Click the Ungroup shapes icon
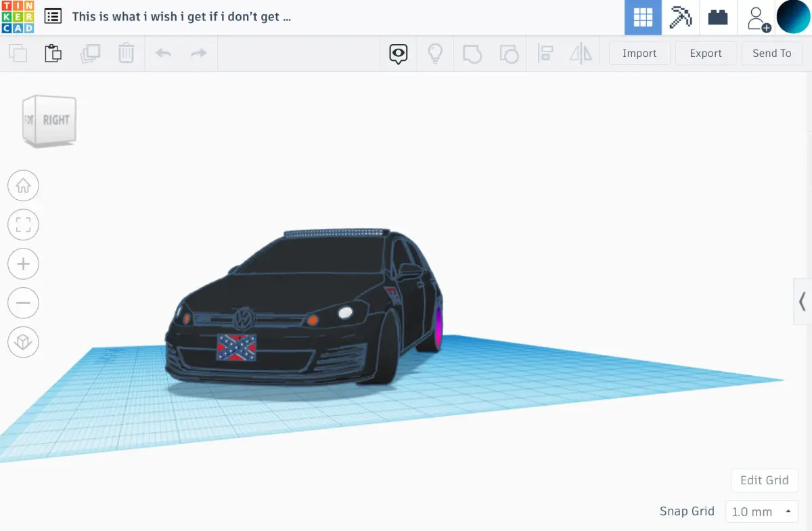This screenshot has width=812, height=531. pos(508,54)
